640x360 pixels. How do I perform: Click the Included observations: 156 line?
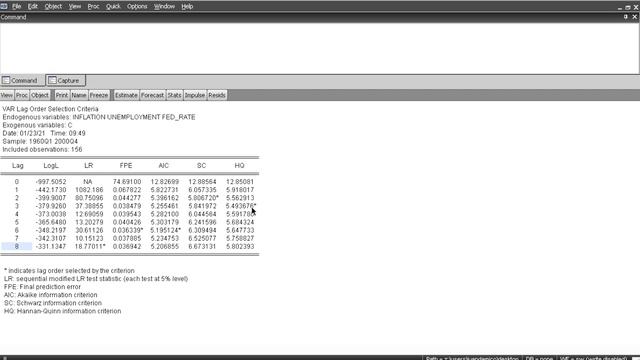(x=42, y=149)
